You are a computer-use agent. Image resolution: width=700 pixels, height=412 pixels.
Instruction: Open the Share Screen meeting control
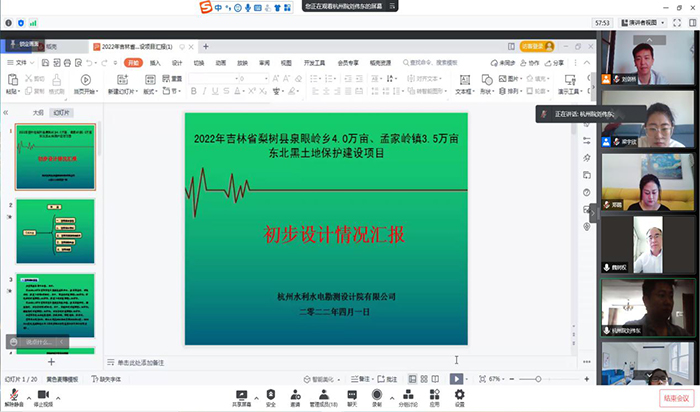pos(242,397)
